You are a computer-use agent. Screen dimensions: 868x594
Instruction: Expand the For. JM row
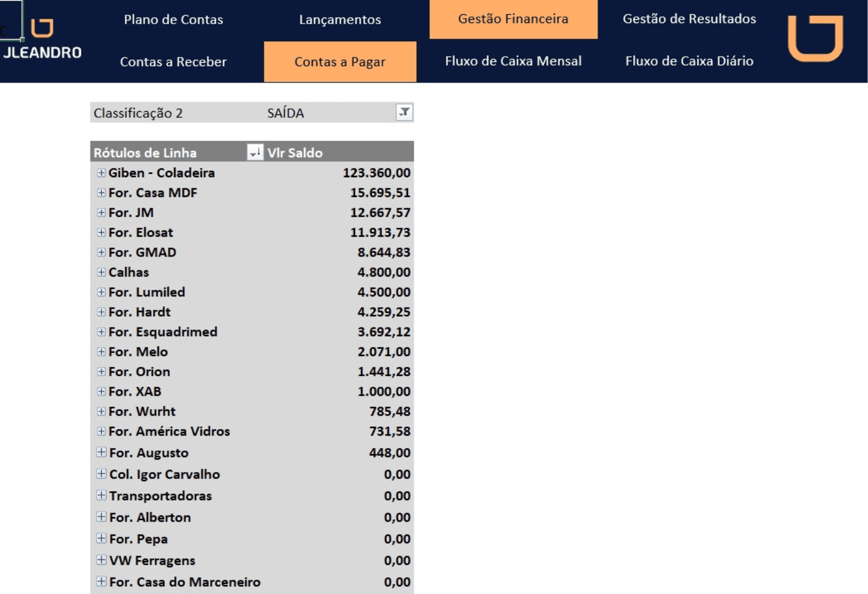[101, 212]
